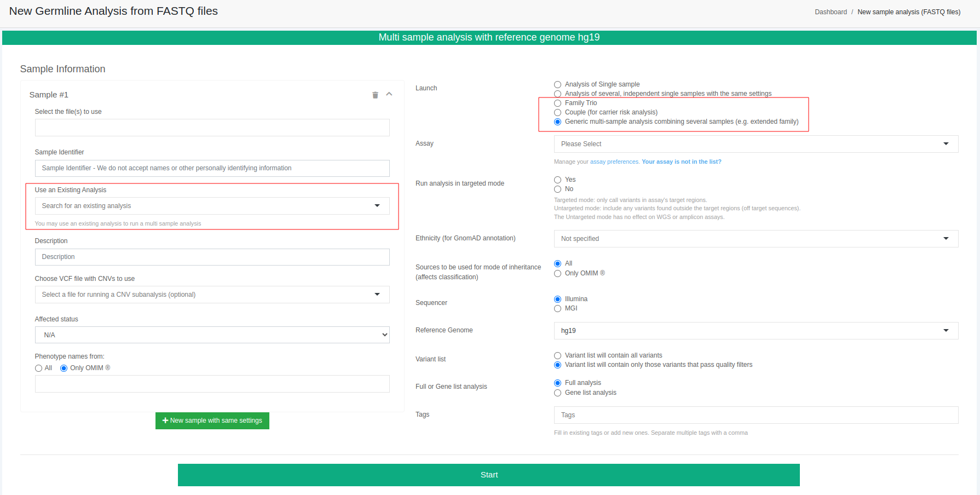Viewport: 980px width, 495px height.
Task: Click the Multi sample analysis hg19 banner
Action: [x=489, y=37]
